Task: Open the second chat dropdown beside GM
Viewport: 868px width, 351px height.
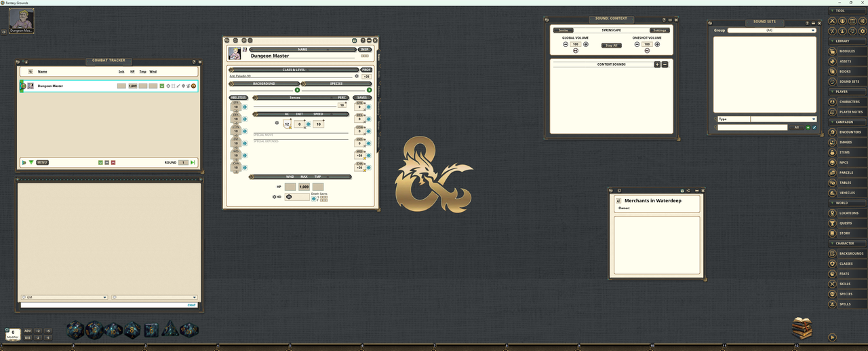Action: (x=154, y=297)
